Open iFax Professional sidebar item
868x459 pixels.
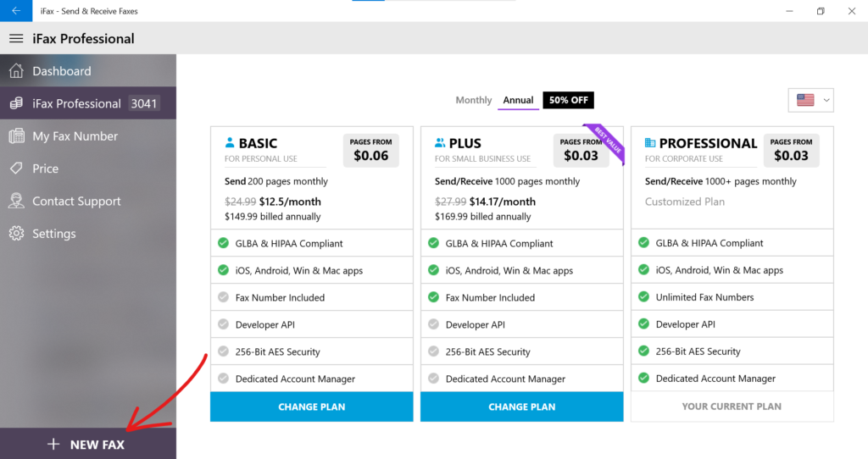[88, 103]
